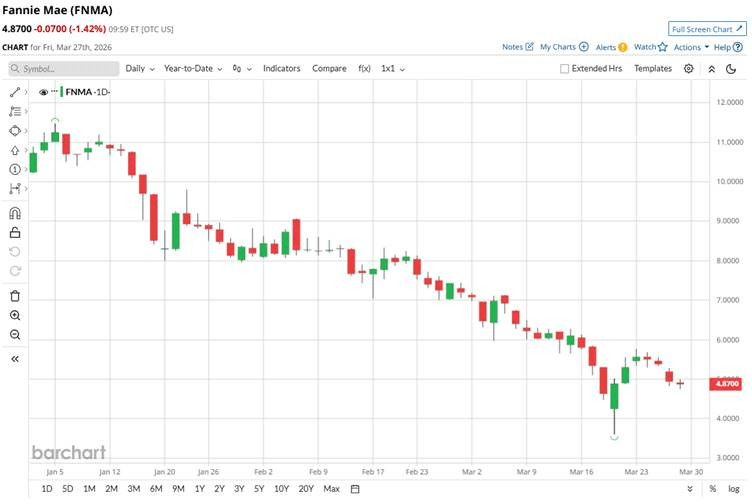Zoom out with the magnifier minus icon

pos(15,334)
